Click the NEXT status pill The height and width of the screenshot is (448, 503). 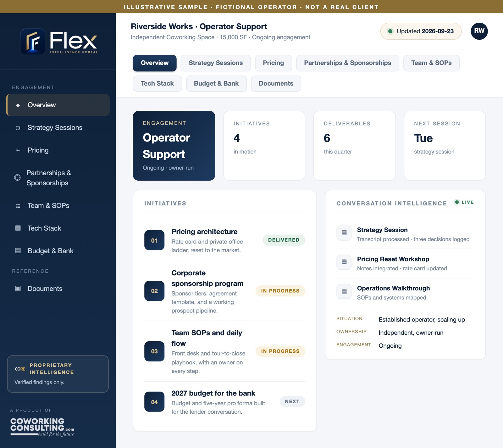[x=292, y=402]
